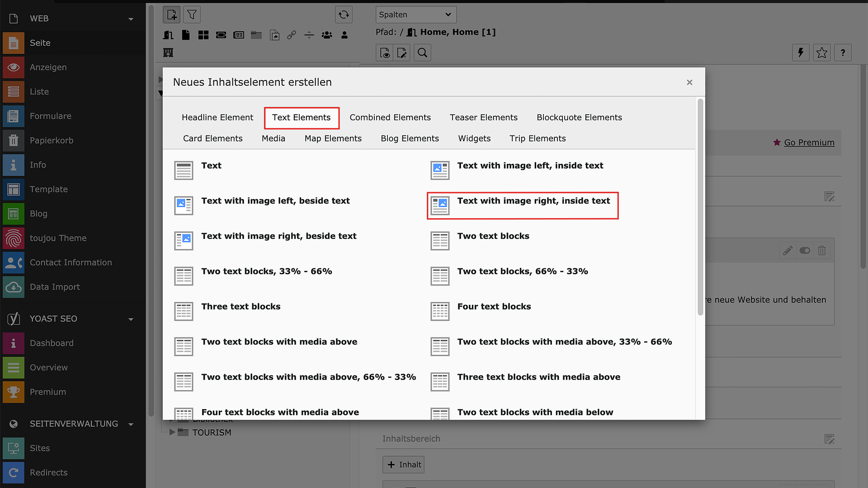Screen dimensions: 868x488
Task: Switch to the Combined Elements tab
Action: point(390,117)
